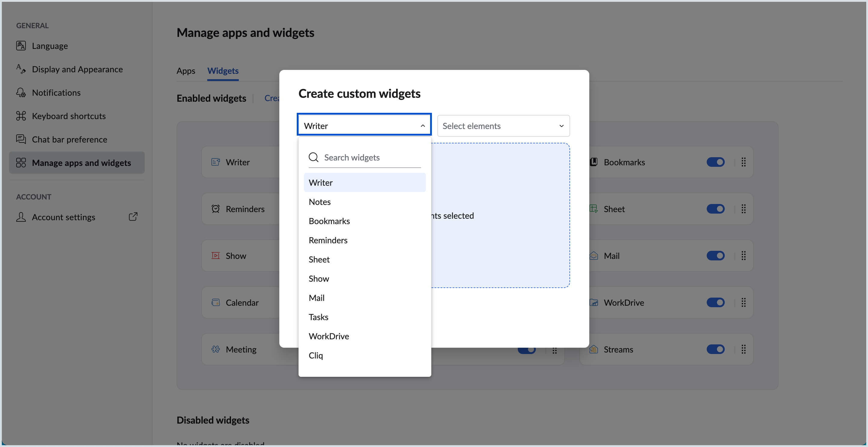Open the Select elements dropdown
This screenshot has height=447, width=868.
click(x=503, y=126)
